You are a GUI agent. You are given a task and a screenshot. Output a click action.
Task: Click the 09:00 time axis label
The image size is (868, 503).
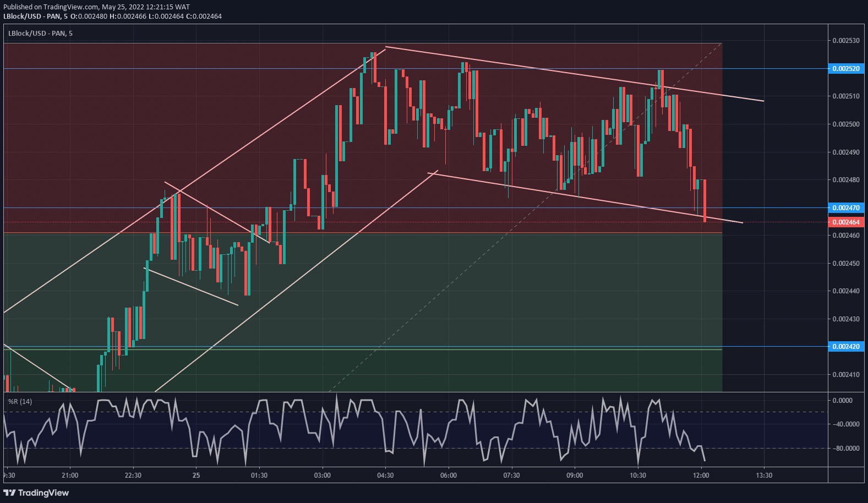(x=575, y=475)
